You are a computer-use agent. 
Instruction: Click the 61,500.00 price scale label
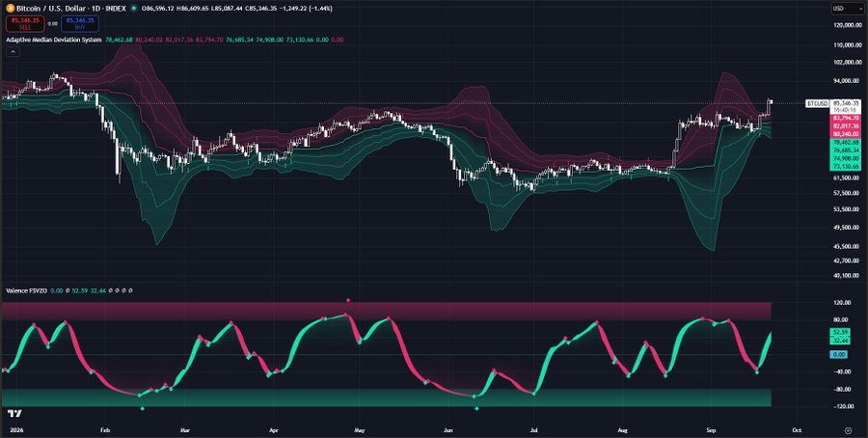click(x=848, y=178)
